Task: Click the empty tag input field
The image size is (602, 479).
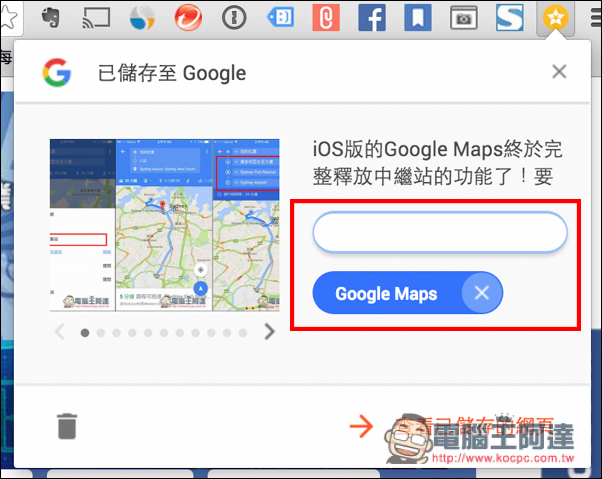Action: point(440,232)
